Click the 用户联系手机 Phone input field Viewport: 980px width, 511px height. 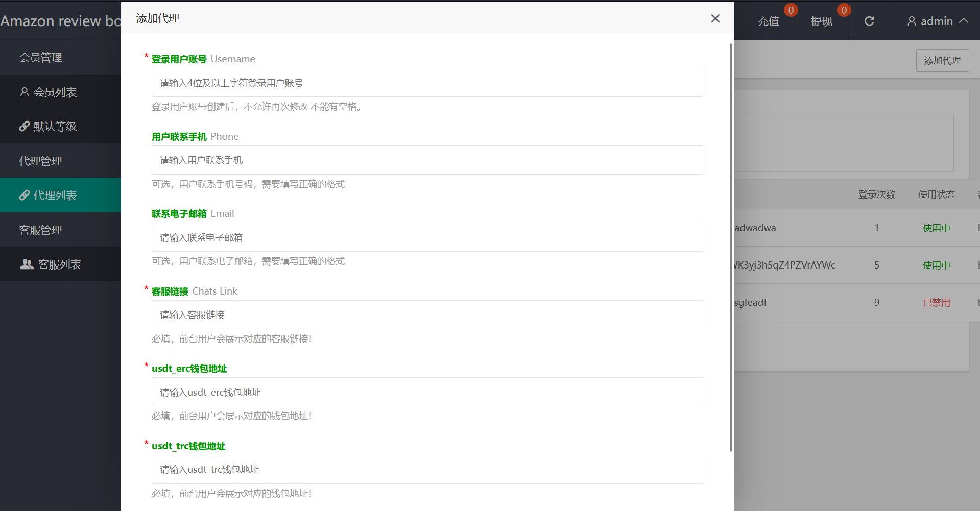click(427, 160)
